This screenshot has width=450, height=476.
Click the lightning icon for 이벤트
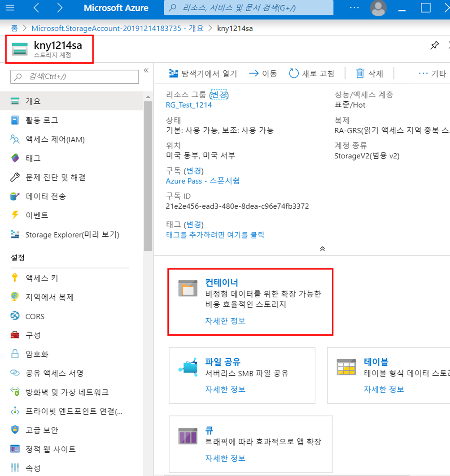15,215
